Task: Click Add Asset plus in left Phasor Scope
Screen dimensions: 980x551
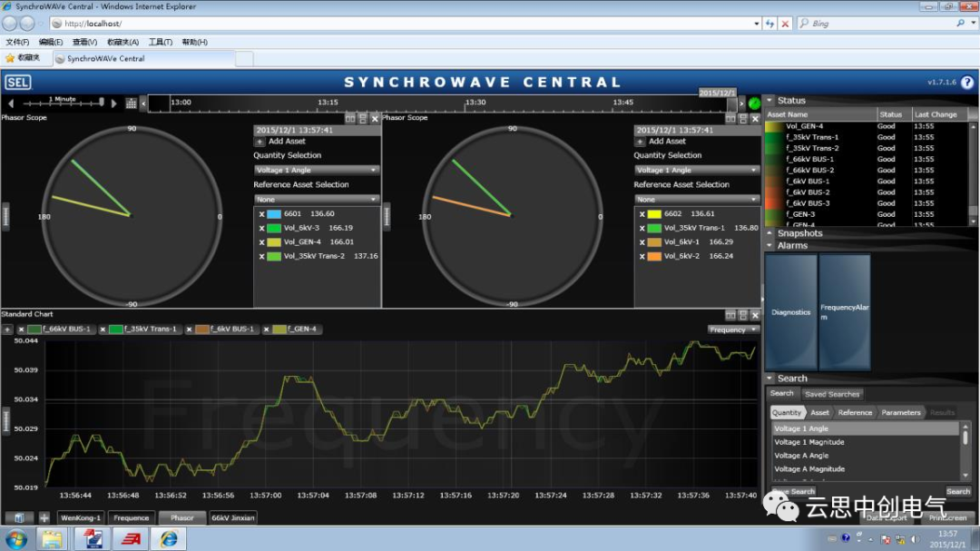Action: [x=260, y=142]
